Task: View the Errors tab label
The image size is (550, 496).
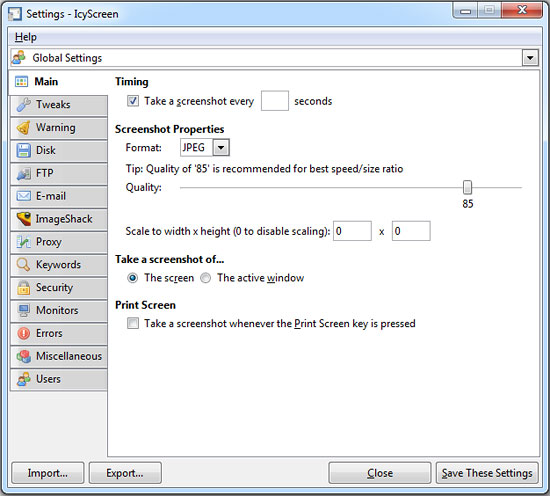Action: 49,333
